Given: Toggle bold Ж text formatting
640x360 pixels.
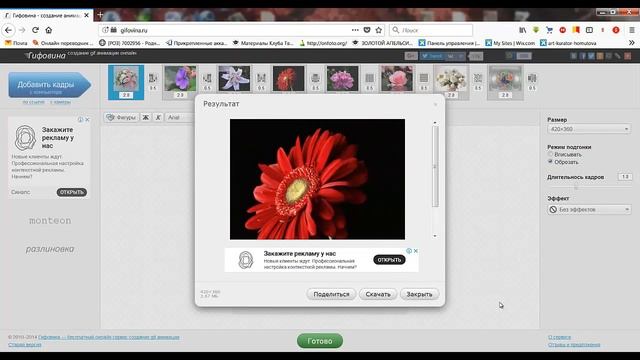Looking at the screenshot, I should [x=145, y=118].
